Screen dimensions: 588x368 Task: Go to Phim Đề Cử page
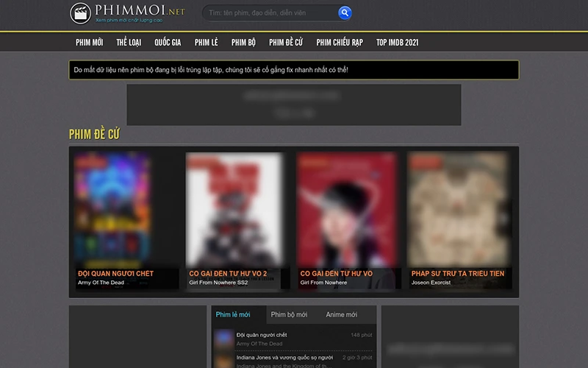286,43
